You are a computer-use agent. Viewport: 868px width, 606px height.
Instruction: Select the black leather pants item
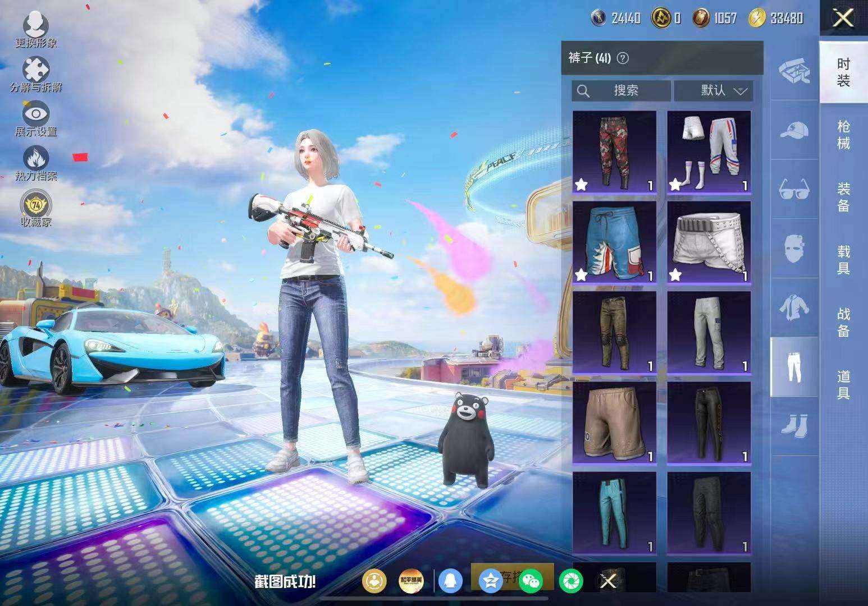coord(709,423)
